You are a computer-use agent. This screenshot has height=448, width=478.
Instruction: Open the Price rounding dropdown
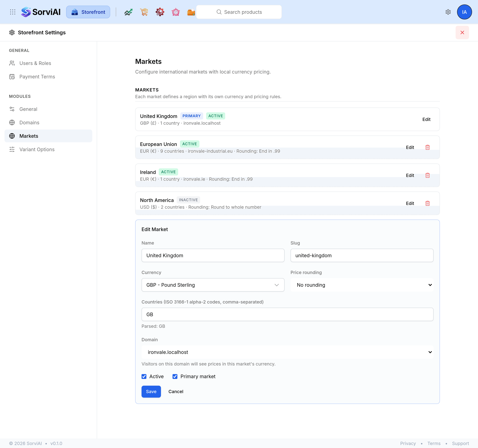click(362, 285)
